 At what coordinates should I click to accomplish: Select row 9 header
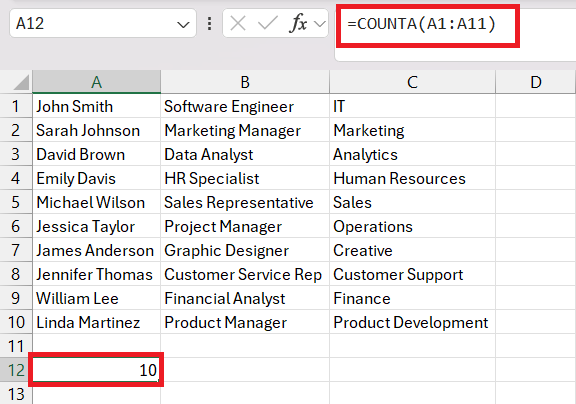pos(16,298)
